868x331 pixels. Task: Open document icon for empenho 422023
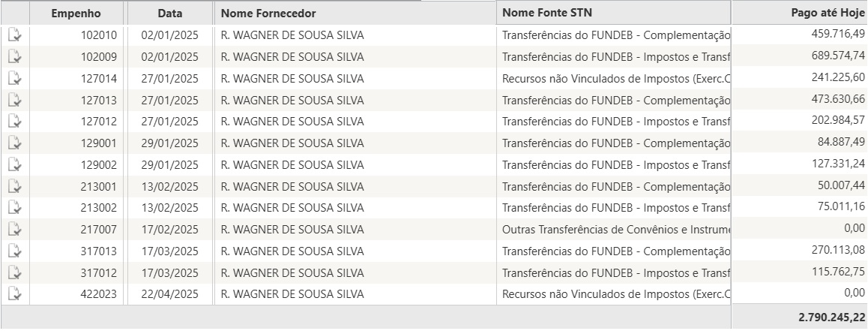pos(14,295)
